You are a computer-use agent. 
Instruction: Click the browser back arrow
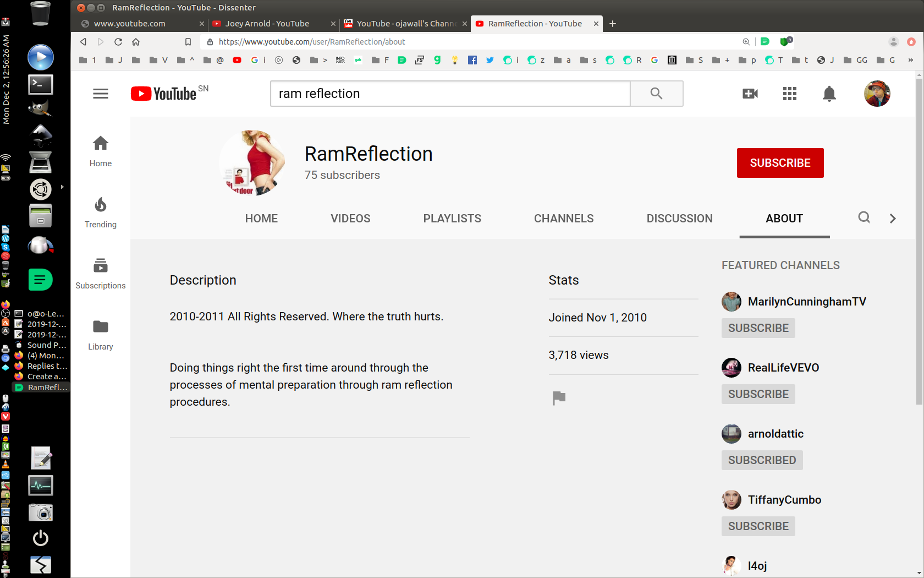coord(83,42)
